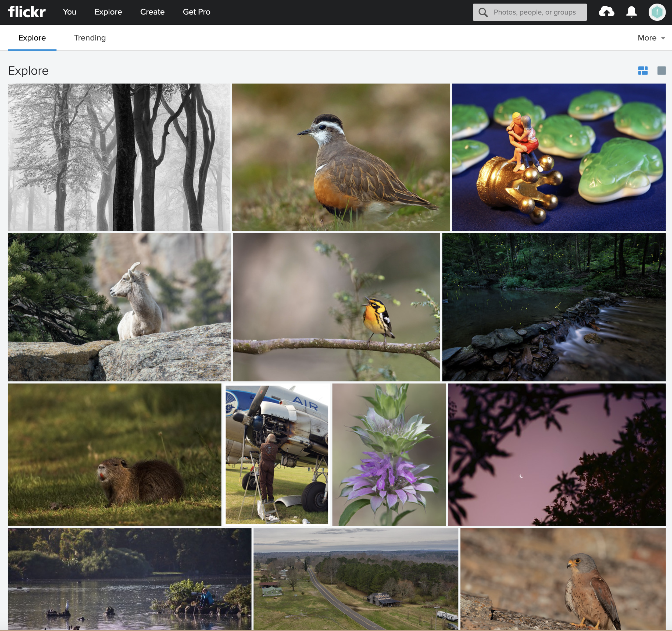672x631 pixels.
Task: Open the green frog candies photo
Action: coord(558,157)
